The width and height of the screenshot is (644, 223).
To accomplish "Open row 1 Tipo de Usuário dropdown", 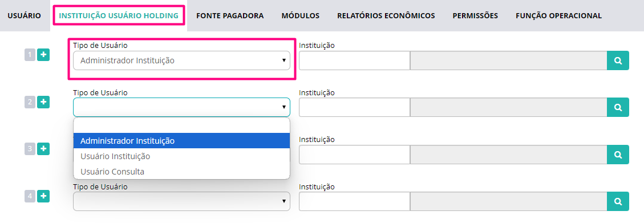I will coord(181,60).
